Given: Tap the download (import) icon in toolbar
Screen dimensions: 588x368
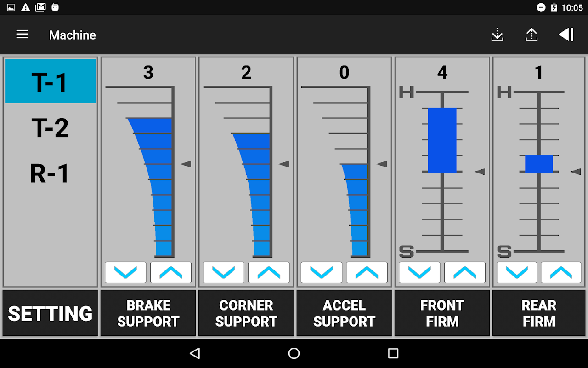Looking at the screenshot, I should point(497,34).
